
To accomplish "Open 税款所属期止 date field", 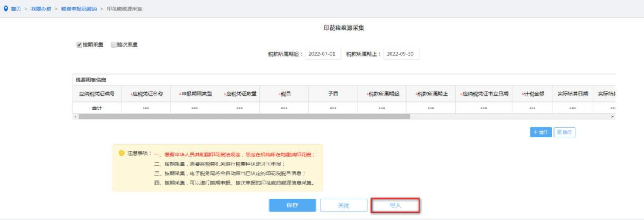I will [401, 54].
